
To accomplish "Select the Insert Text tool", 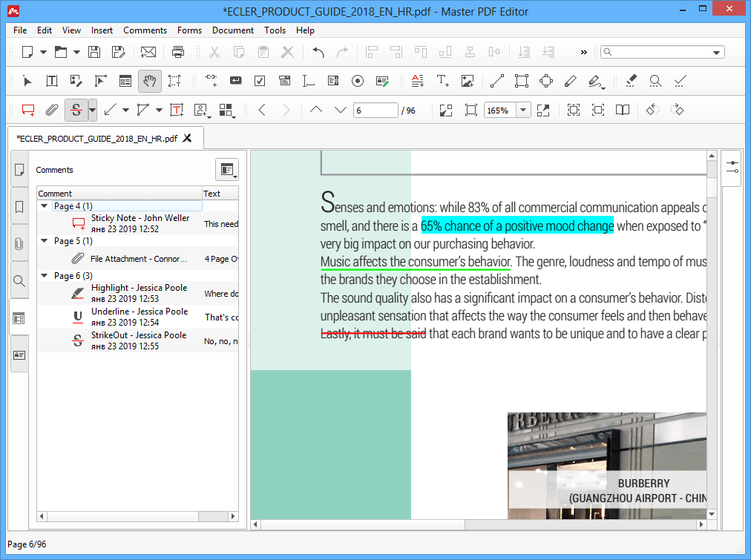I will (442, 81).
